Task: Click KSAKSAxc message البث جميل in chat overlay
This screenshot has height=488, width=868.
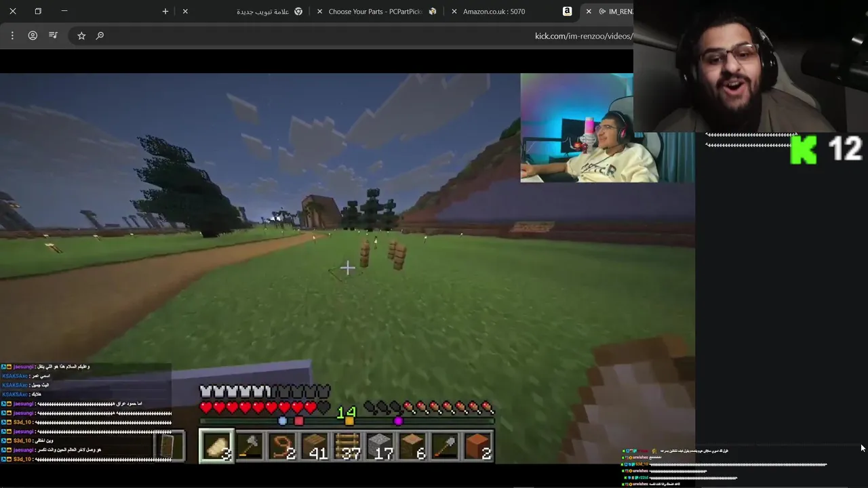Action: tap(25, 385)
